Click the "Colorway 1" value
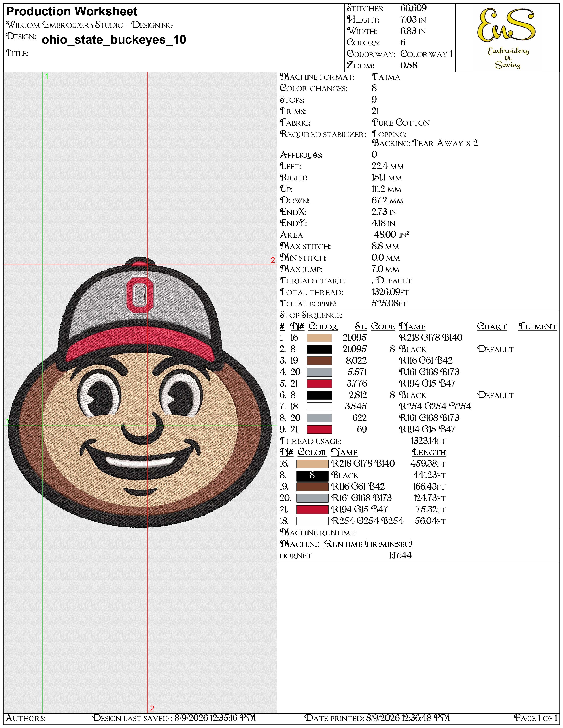 coord(426,54)
